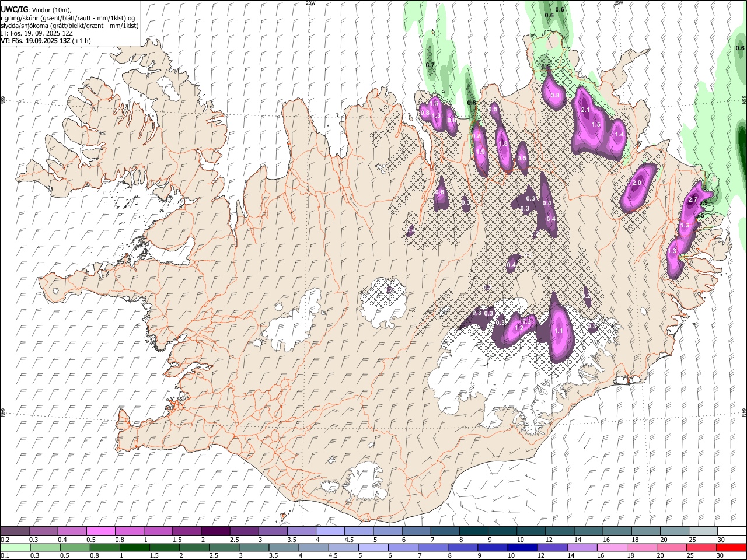This screenshot has width=747, height=560.
Task: Click the 2.0 snowfall value on the map
Action: click(637, 183)
